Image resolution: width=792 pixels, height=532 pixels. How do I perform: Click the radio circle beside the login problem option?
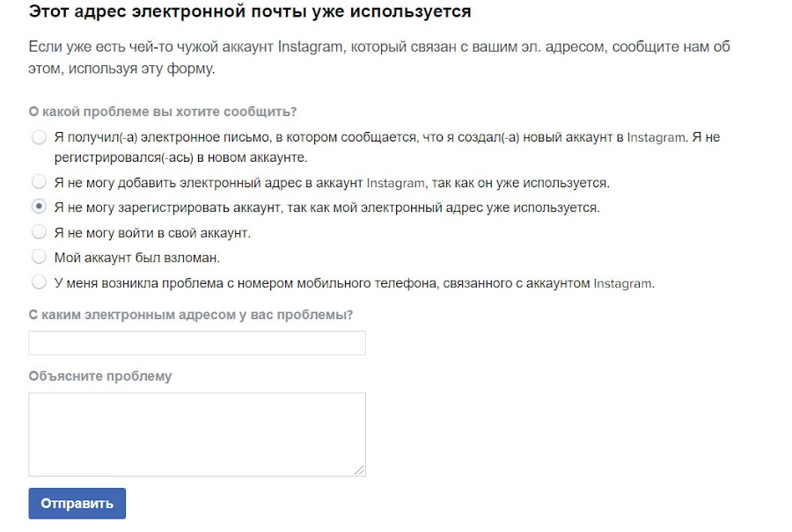click(39, 230)
